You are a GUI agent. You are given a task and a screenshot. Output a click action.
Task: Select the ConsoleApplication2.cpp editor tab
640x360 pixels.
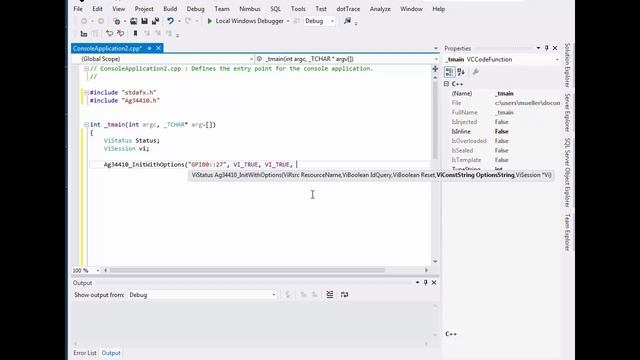coord(107,48)
